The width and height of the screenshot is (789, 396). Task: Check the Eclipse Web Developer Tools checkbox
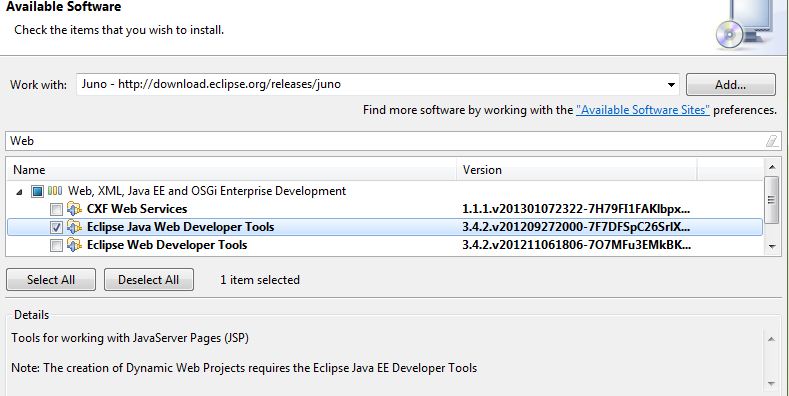[x=56, y=246]
